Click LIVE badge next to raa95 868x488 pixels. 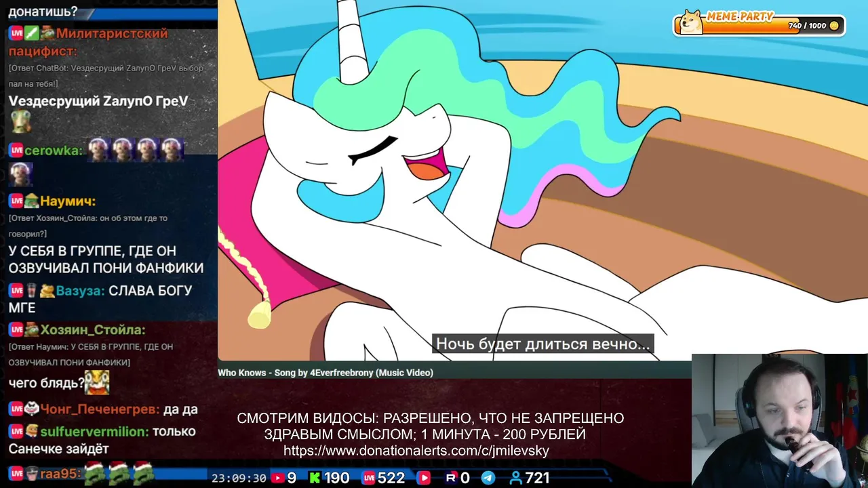[16, 472]
